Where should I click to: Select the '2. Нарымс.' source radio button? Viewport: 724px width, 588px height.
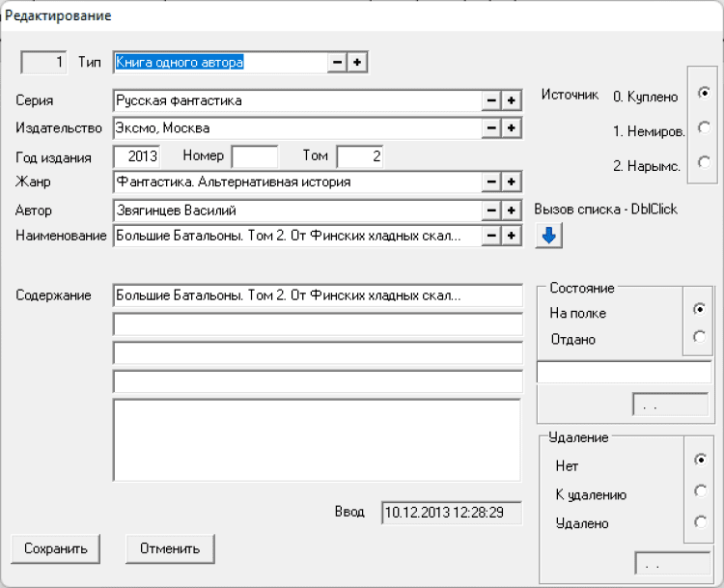(x=704, y=162)
